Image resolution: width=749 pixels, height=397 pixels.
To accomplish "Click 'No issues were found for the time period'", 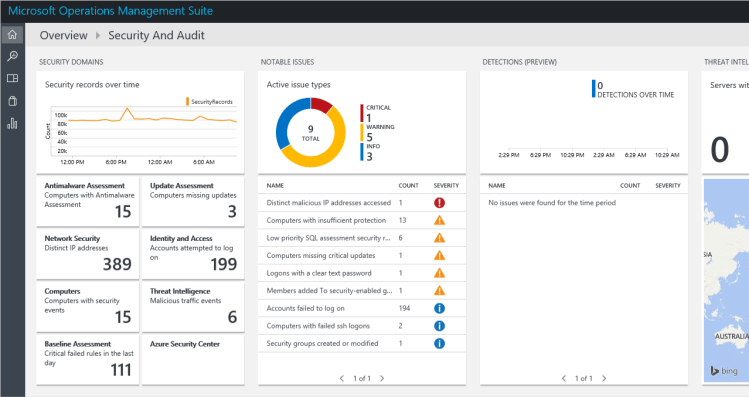I will 552,203.
